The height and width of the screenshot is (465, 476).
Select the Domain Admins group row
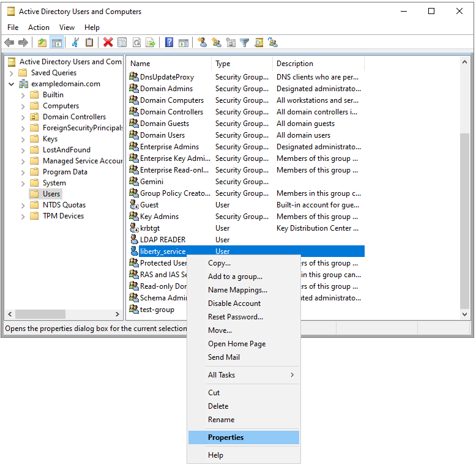(166, 89)
